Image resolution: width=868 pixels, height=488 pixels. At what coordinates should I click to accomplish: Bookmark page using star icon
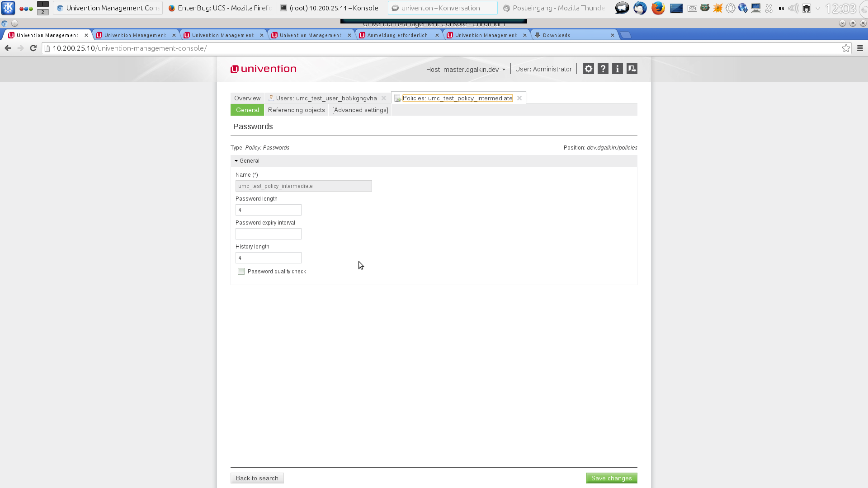(846, 48)
